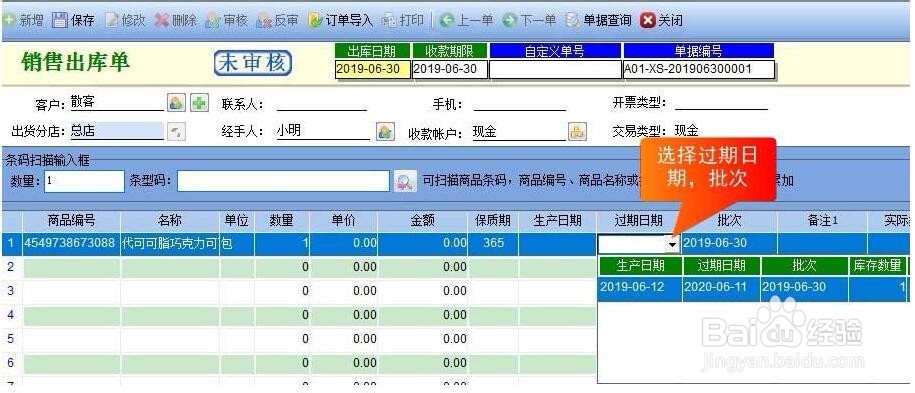
Task: Click the 新增 (new) toolbar button
Action: (24, 20)
